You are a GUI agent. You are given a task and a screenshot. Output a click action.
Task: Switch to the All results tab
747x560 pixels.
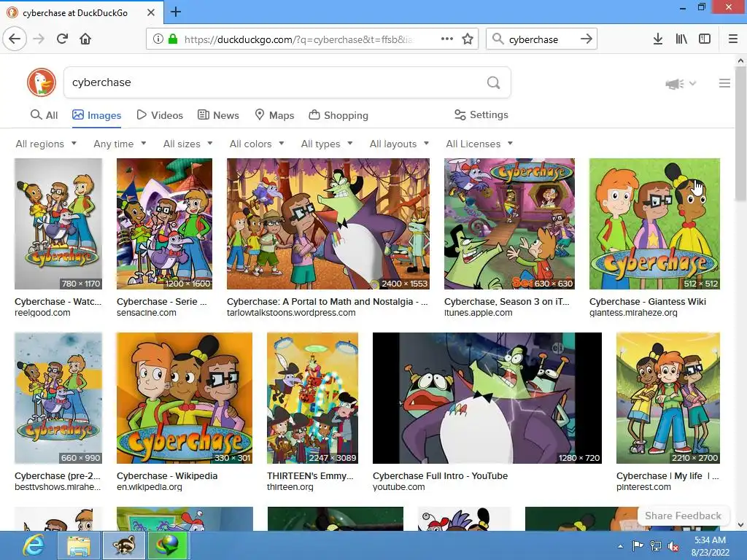[44, 115]
